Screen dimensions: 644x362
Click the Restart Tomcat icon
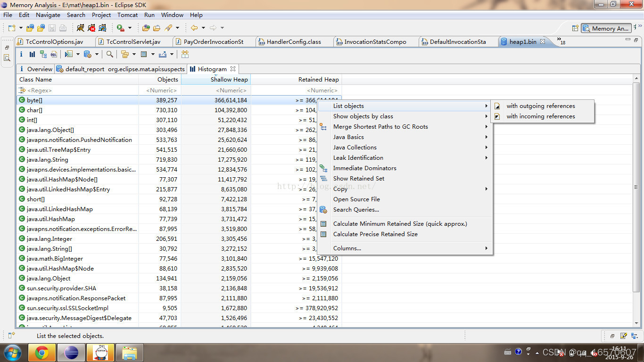[x=102, y=28]
